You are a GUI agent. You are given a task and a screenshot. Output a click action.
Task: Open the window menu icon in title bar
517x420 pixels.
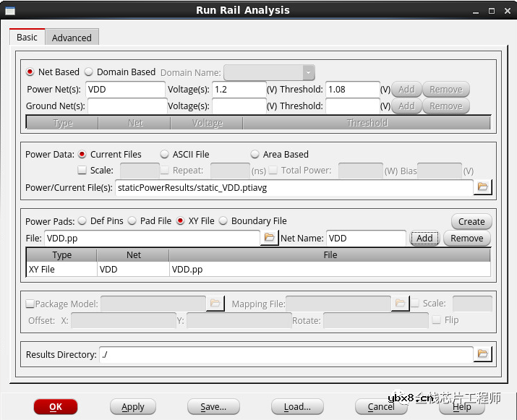point(9,11)
